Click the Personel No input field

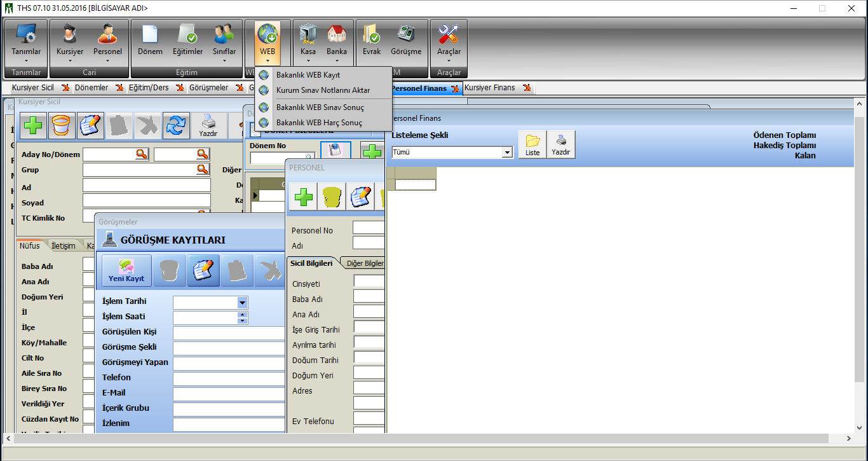[369, 228]
